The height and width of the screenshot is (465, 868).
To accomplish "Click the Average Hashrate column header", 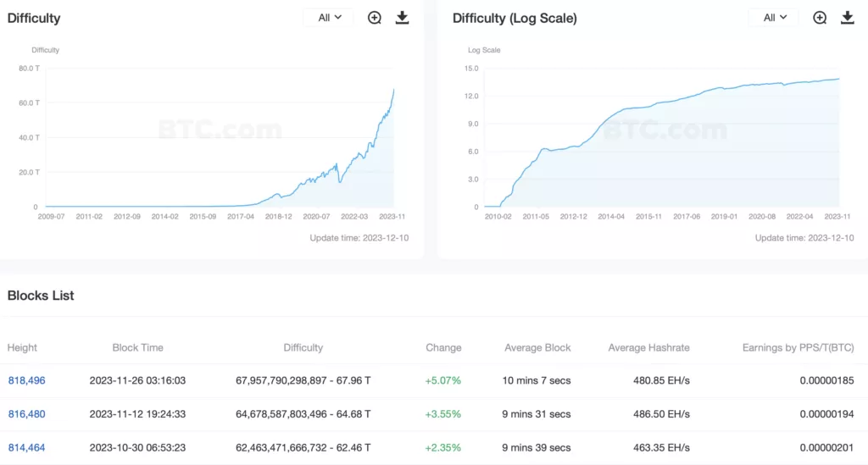I will click(x=648, y=348).
